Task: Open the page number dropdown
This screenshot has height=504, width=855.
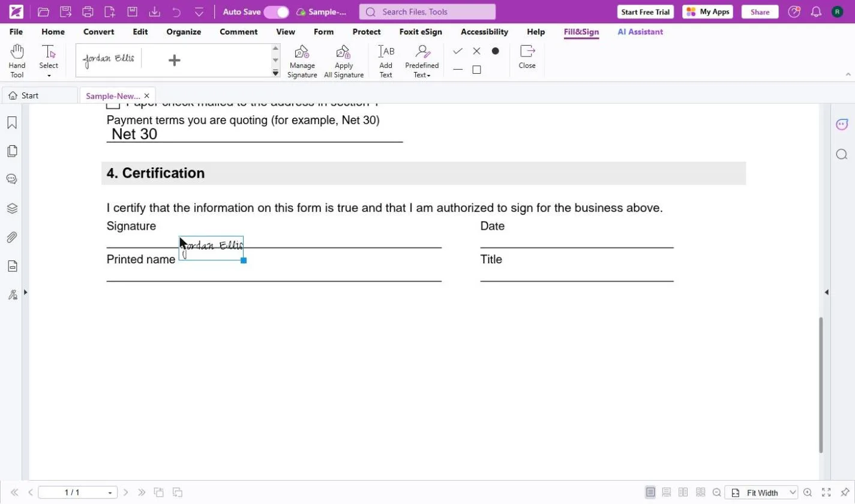Action: click(x=110, y=493)
